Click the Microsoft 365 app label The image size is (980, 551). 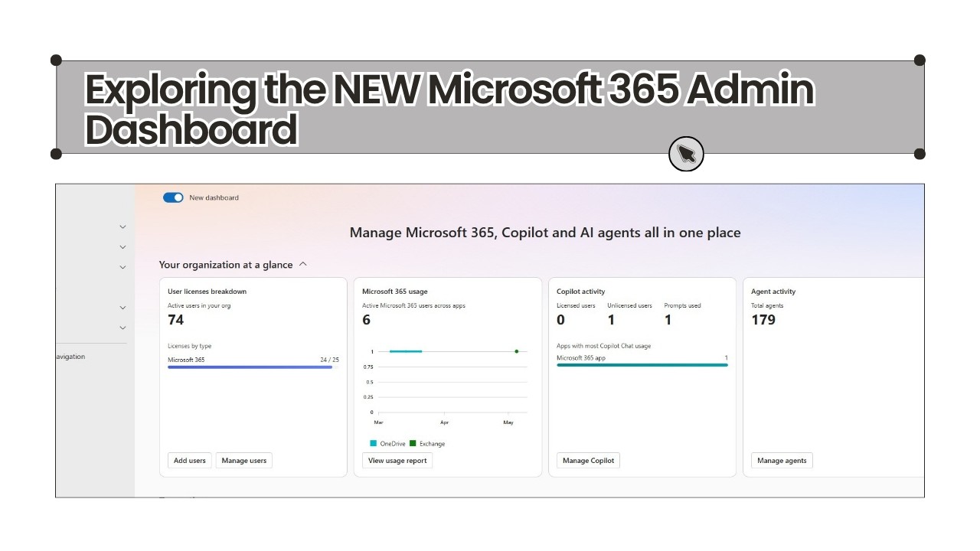(581, 358)
